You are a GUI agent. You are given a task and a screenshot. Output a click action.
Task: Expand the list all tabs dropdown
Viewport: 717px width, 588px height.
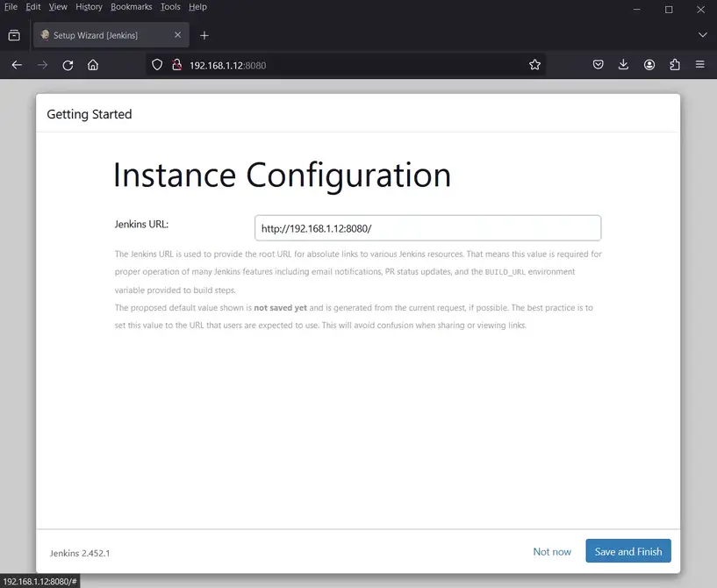click(x=702, y=35)
